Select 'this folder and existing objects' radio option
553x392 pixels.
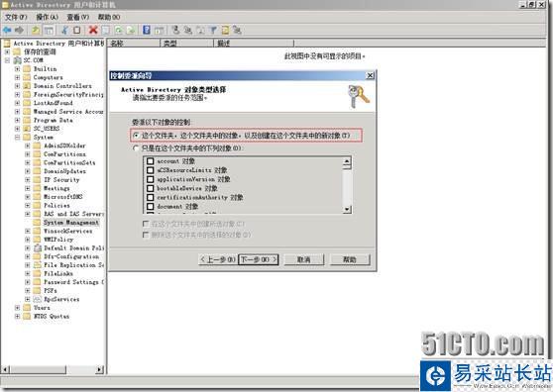pos(136,136)
